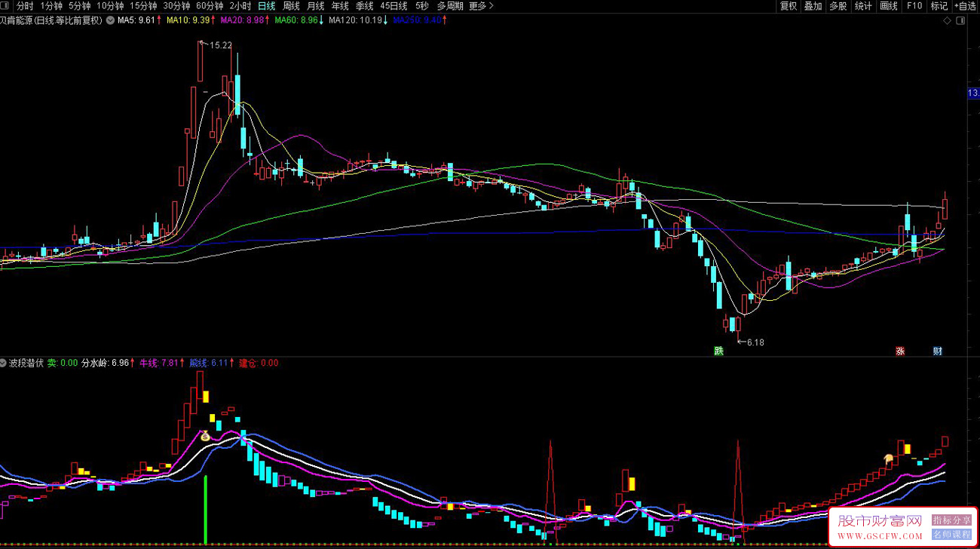Click the pointing hand icon in the indicator pane
Viewport: 980px width, 549px height.
coord(890,458)
